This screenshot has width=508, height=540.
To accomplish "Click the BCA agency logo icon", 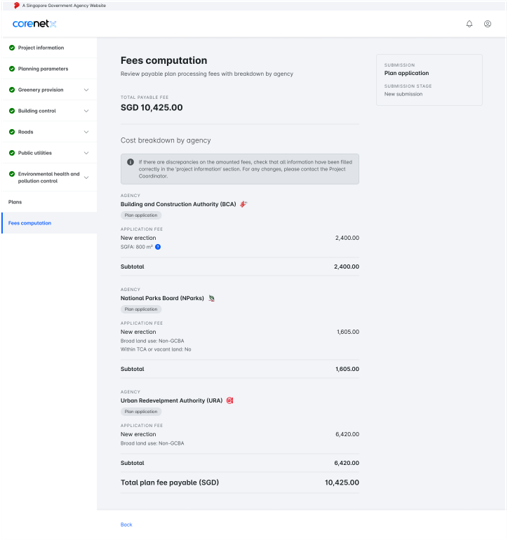I will click(x=243, y=204).
